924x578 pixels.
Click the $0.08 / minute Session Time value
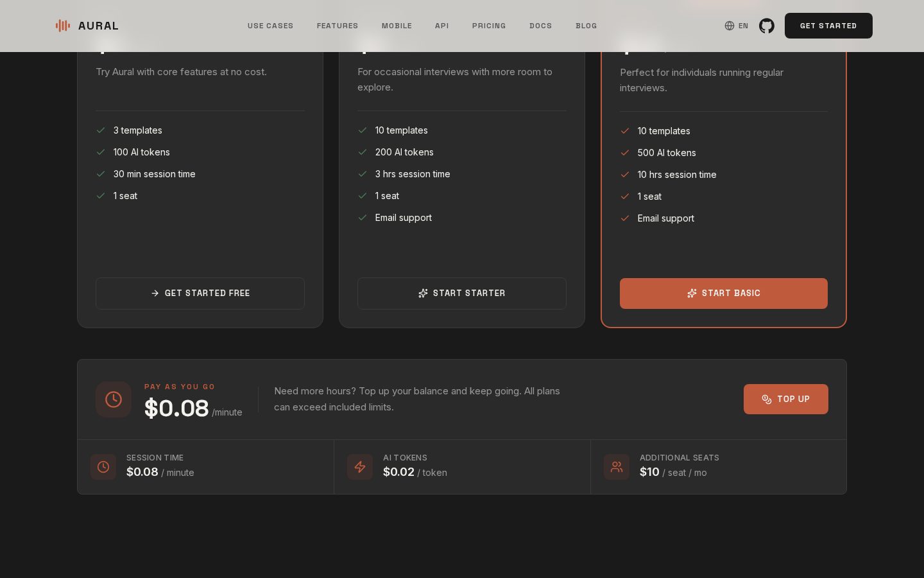(x=160, y=472)
